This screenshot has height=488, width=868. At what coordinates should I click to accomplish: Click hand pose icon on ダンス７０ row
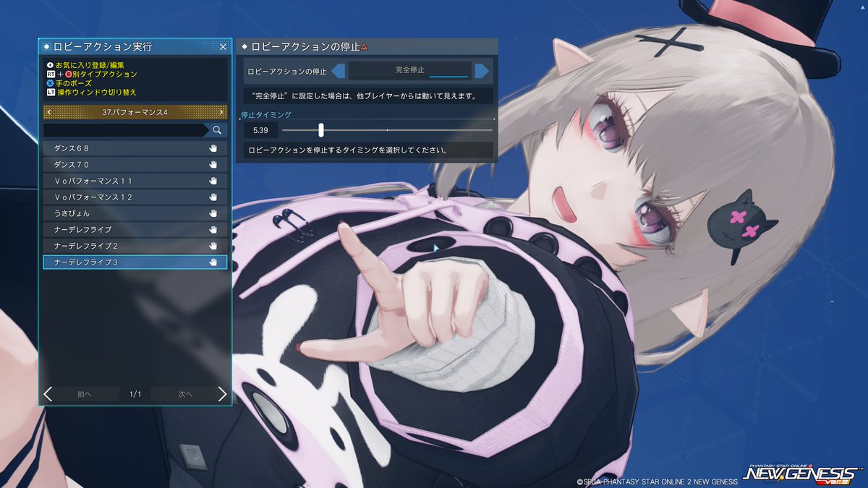click(213, 164)
